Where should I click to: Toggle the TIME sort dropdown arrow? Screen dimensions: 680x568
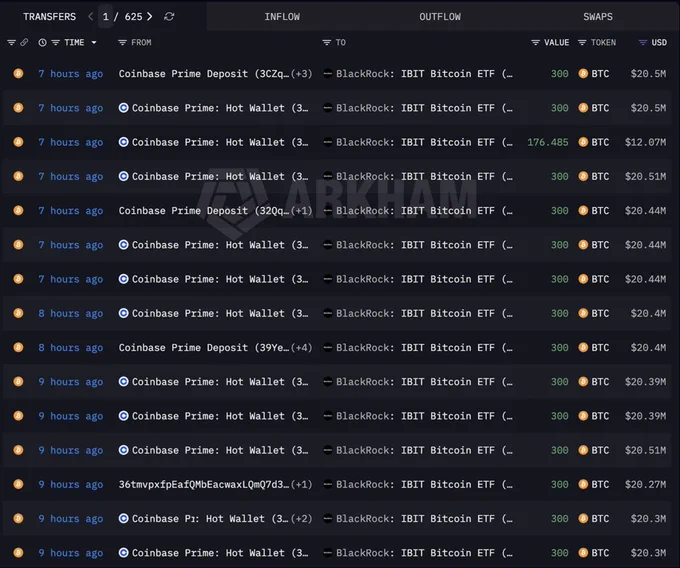tap(94, 42)
